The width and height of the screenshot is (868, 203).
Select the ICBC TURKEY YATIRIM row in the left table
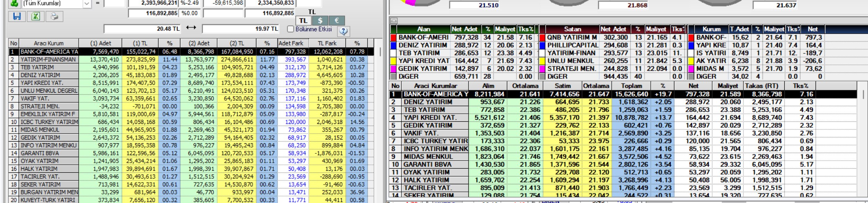tap(191, 122)
